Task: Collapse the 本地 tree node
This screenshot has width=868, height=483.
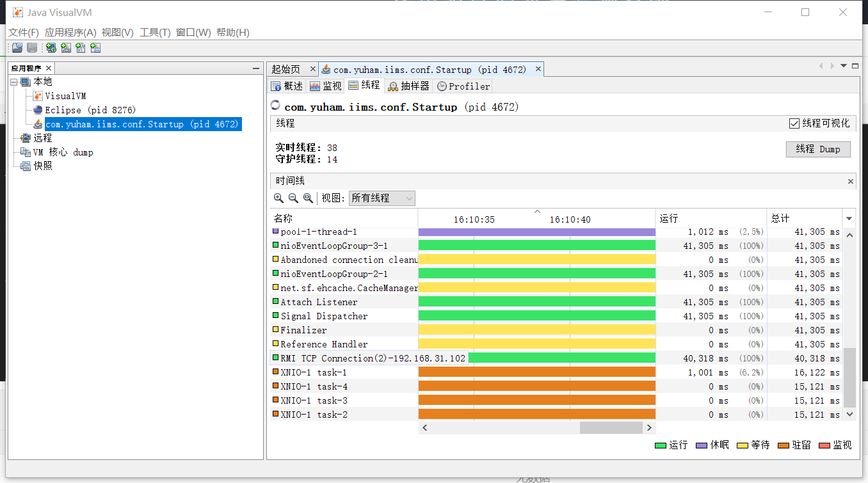Action: [14, 82]
